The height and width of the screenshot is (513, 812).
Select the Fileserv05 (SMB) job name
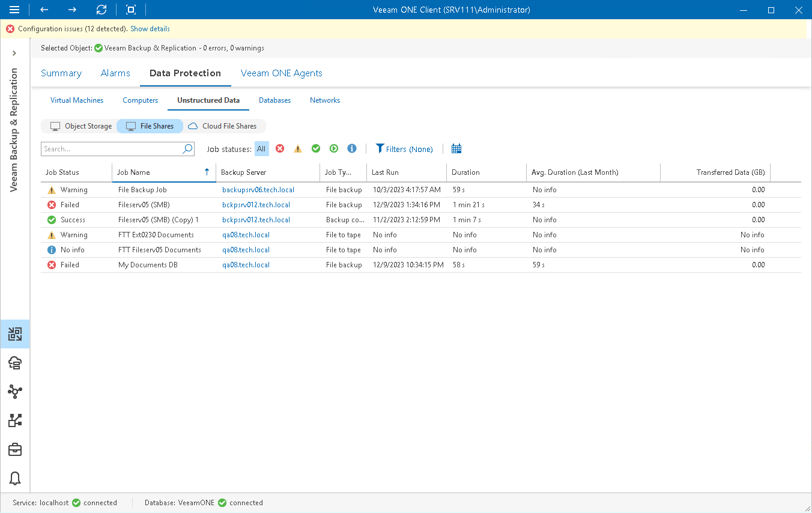pos(144,205)
